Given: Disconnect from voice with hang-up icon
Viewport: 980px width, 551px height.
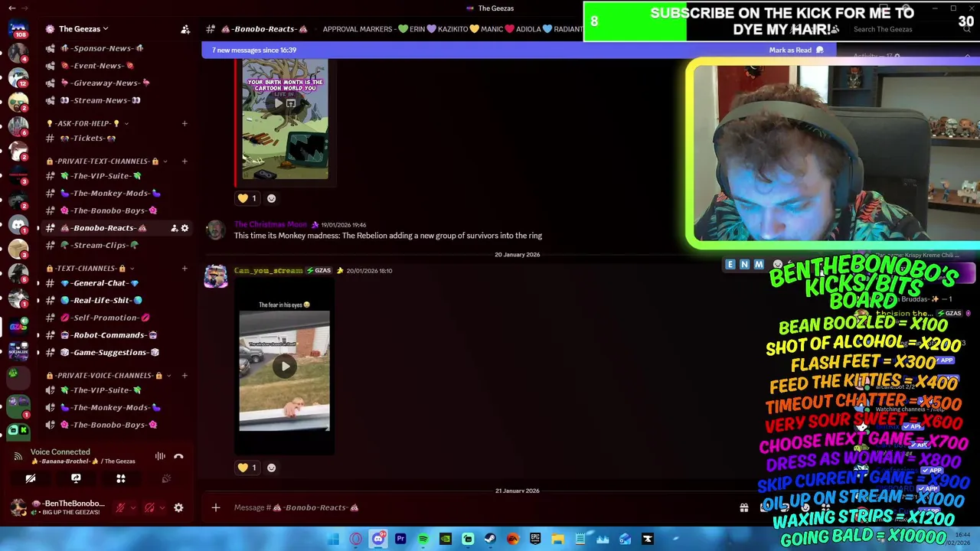Looking at the screenshot, I should click(178, 456).
